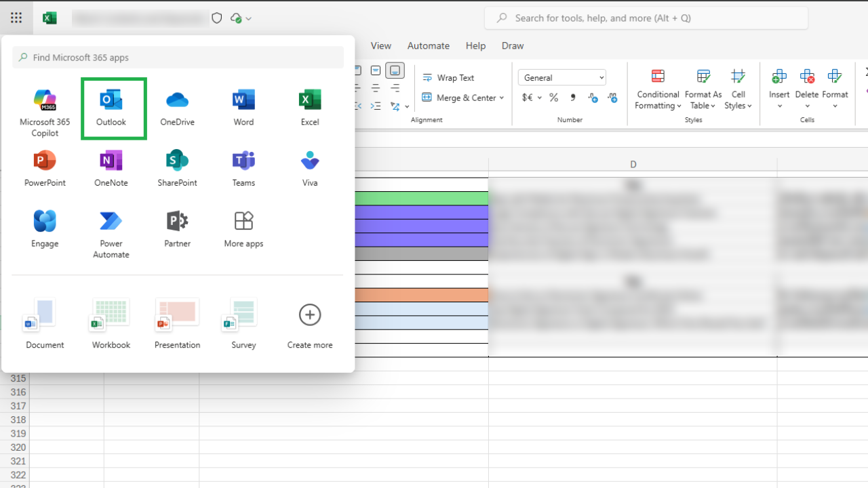This screenshot has height=488, width=868.
Task: Toggle Center horizontal text alignment
Action: (x=376, y=88)
